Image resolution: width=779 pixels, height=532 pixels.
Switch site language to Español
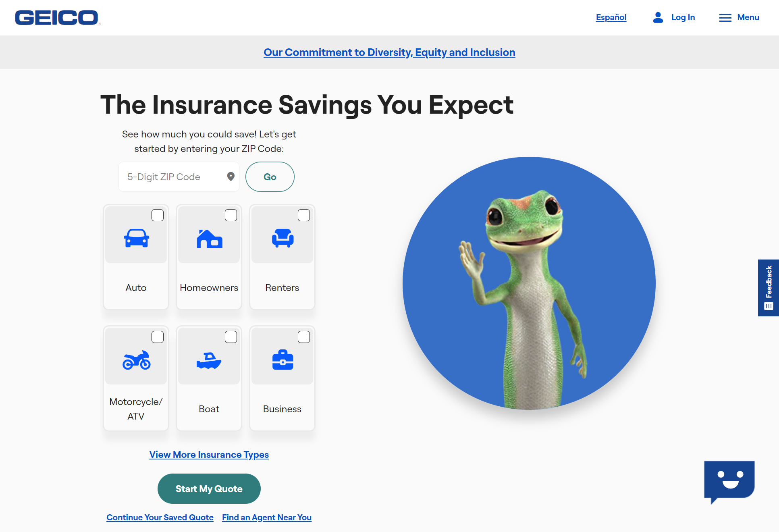(x=611, y=17)
